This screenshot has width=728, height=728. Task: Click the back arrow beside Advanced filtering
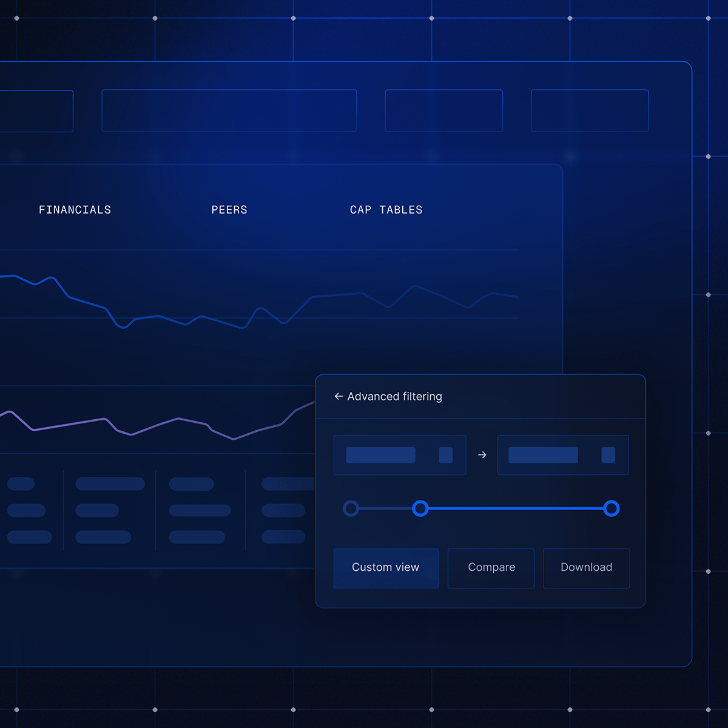click(339, 396)
